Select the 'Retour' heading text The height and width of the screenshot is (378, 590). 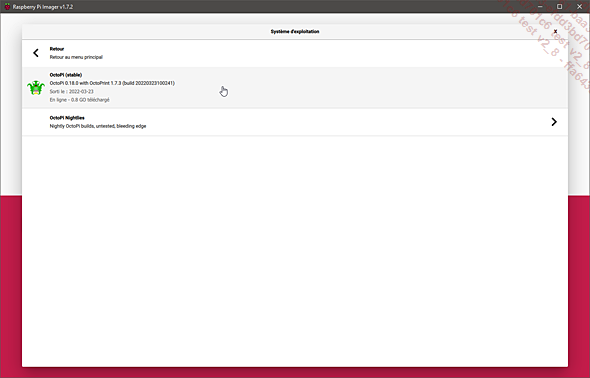click(57, 49)
